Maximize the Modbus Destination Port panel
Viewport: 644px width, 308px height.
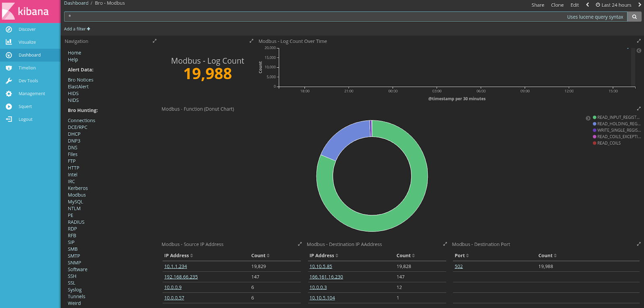pyautogui.click(x=639, y=244)
